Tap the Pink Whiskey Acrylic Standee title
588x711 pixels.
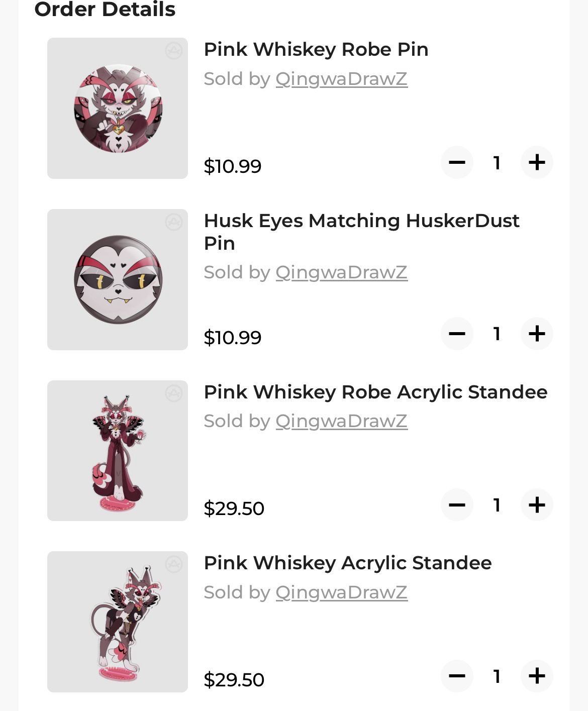(347, 563)
